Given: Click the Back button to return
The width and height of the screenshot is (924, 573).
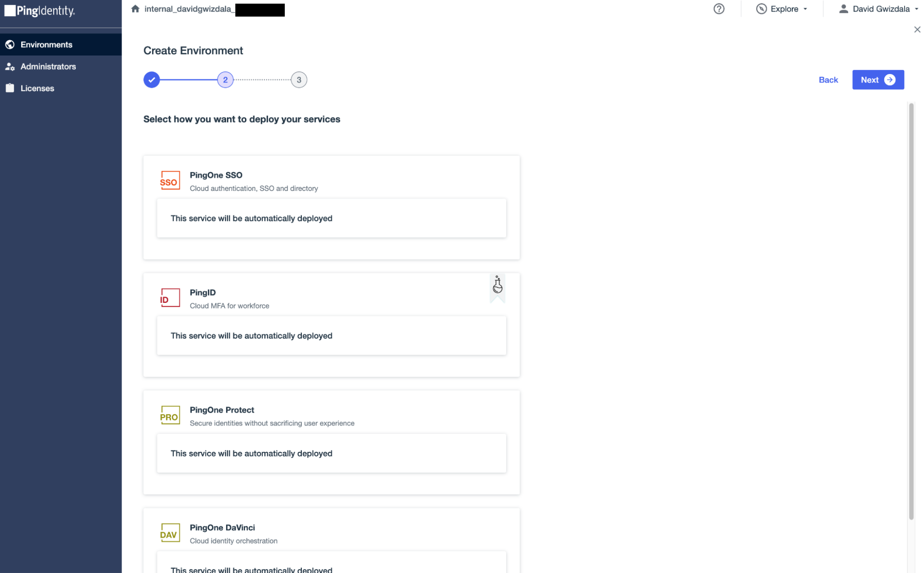Looking at the screenshot, I should (x=828, y=79).
